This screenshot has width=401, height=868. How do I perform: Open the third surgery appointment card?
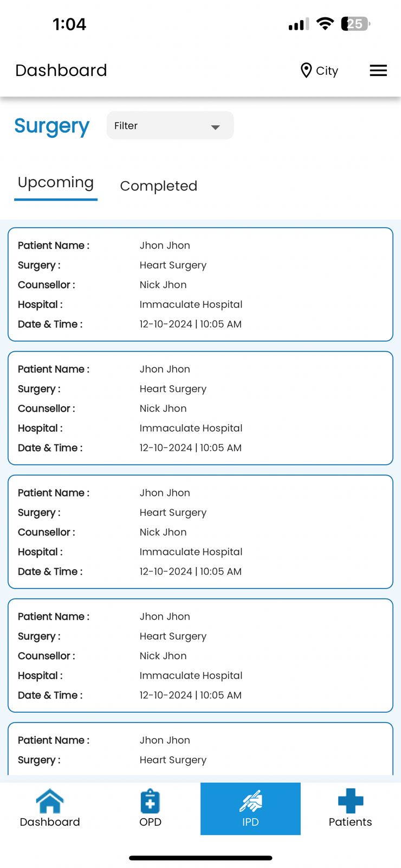point(200,532)
